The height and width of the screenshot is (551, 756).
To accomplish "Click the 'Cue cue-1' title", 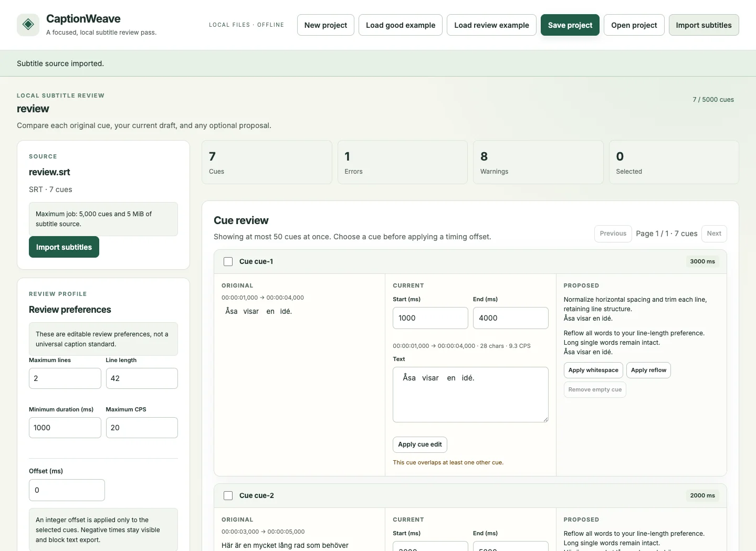I will [x=256, y=261].
